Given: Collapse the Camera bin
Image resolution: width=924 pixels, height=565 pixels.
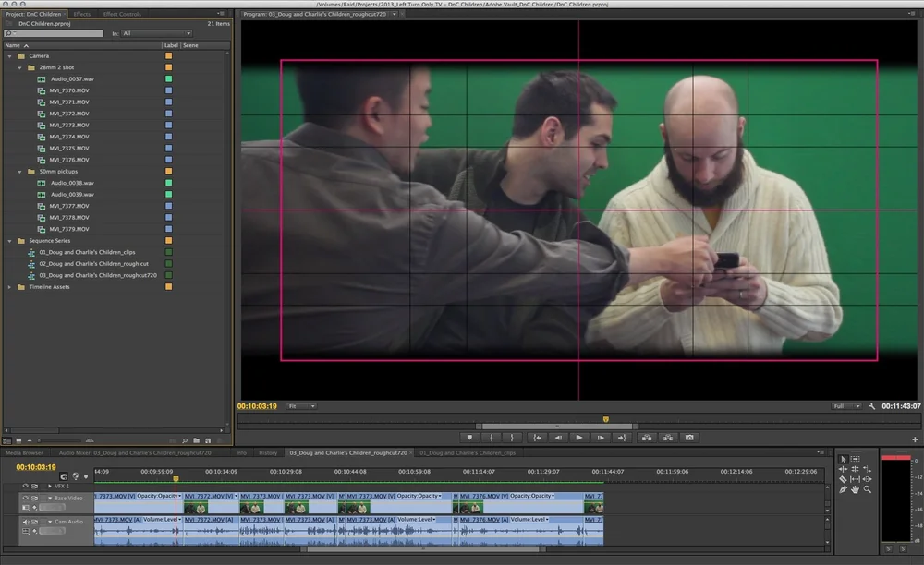Looking at the screenshot, I should click(9, 56).
